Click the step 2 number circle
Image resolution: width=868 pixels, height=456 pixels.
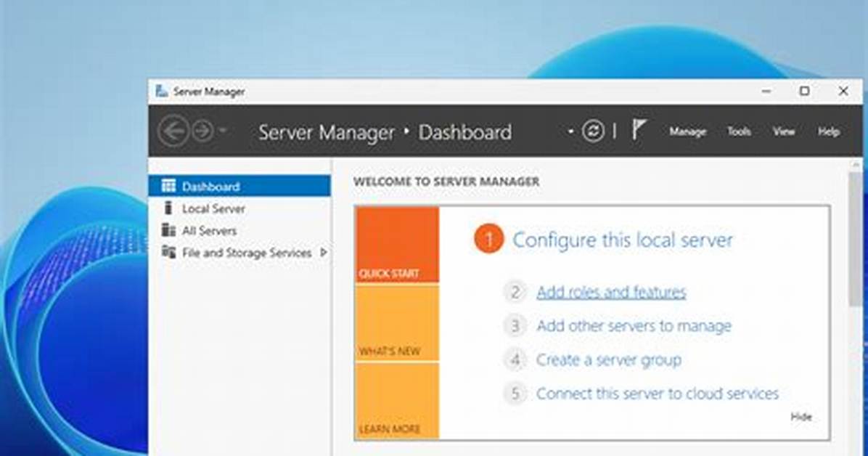pyautogui.click(x=515, y=292)
